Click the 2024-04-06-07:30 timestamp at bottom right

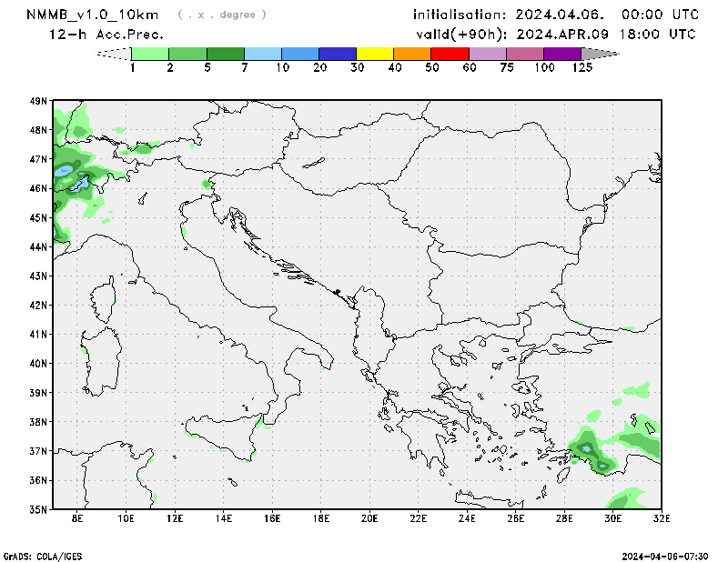[x=672, y=555]
